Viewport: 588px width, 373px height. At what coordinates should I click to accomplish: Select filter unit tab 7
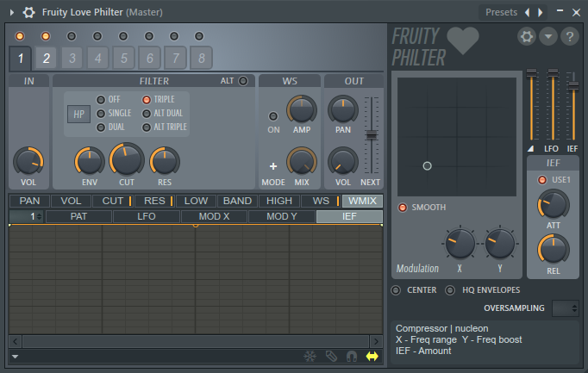[176, 58]
